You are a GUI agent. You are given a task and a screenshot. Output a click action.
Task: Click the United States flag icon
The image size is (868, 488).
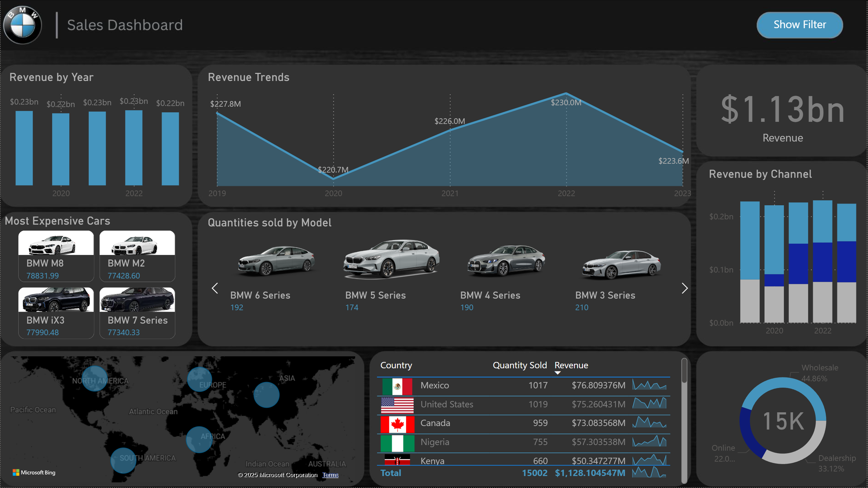tap(397, 405)
